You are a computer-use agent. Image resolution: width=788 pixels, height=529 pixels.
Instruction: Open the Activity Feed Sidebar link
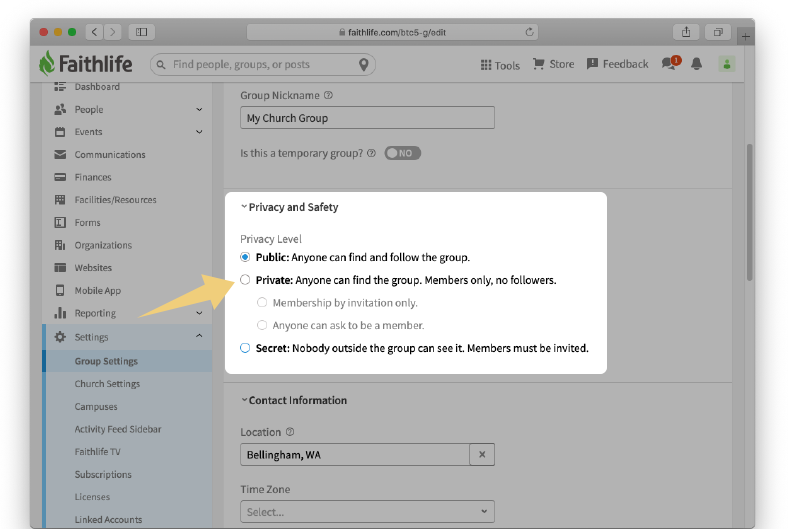coord(118,429)
